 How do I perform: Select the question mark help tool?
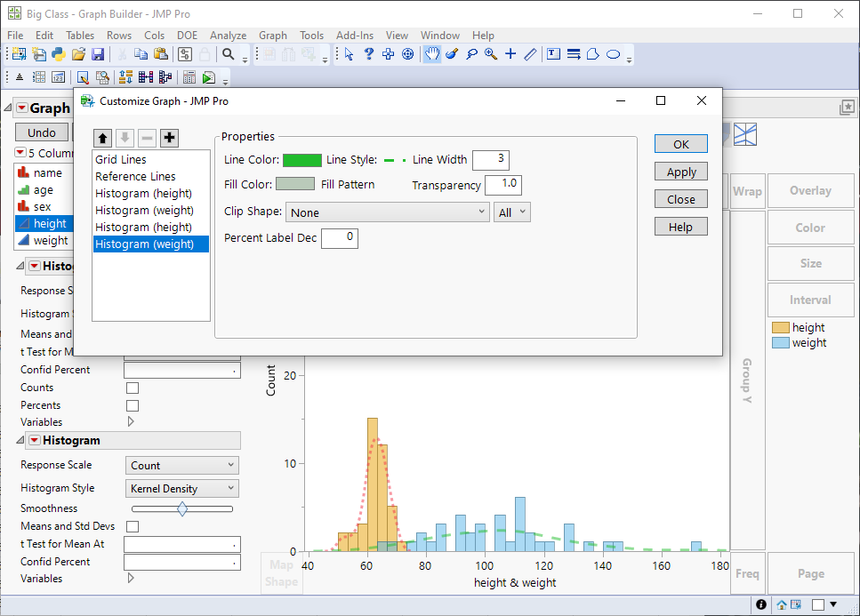tap(368, 54)
